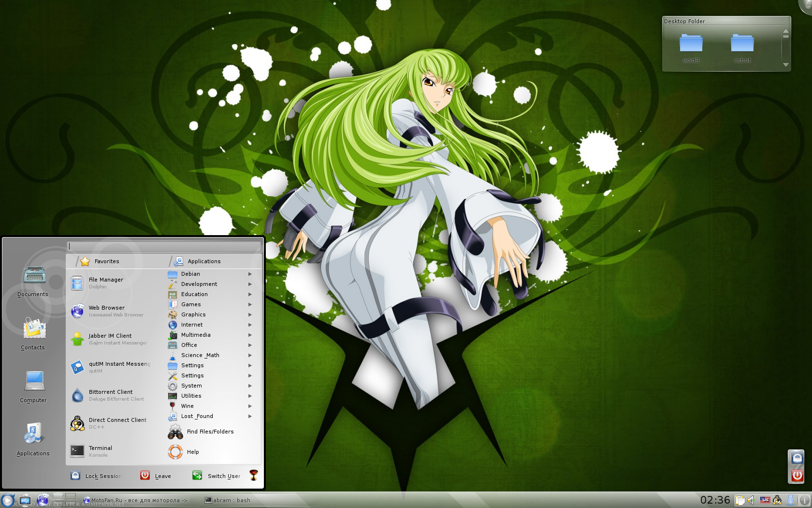
Task: Click Desktop Folder scroll up arrow
Action: [x=786, y=31]
